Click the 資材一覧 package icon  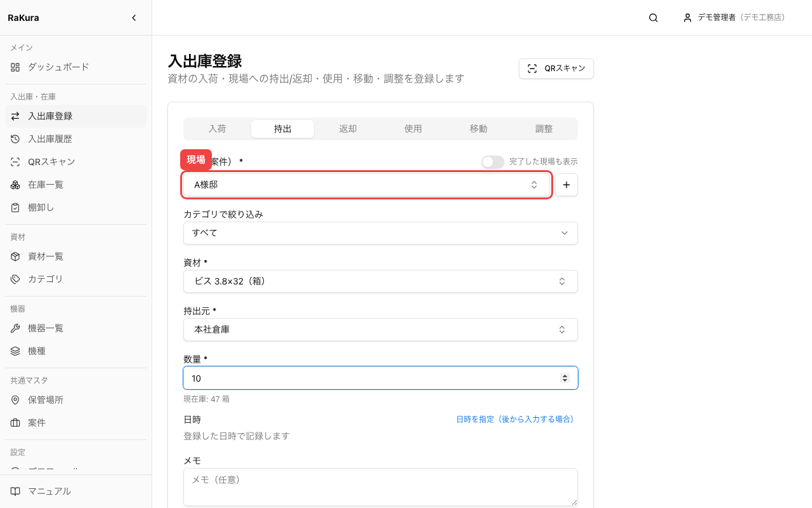click(x=15, y=257)
